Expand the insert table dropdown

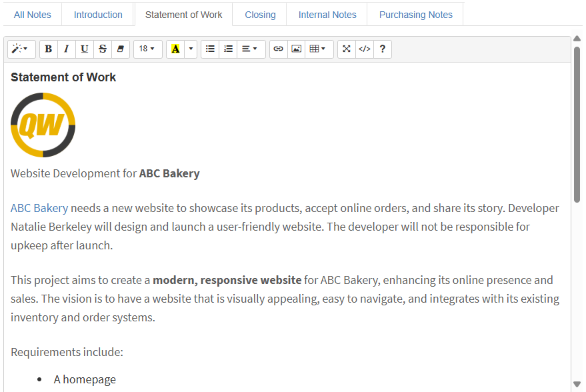tap(319, 49)
